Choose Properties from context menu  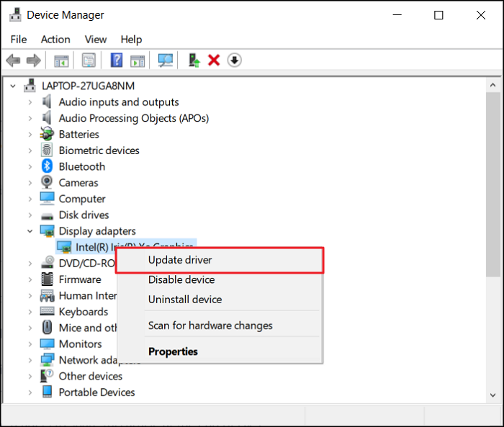220,351
